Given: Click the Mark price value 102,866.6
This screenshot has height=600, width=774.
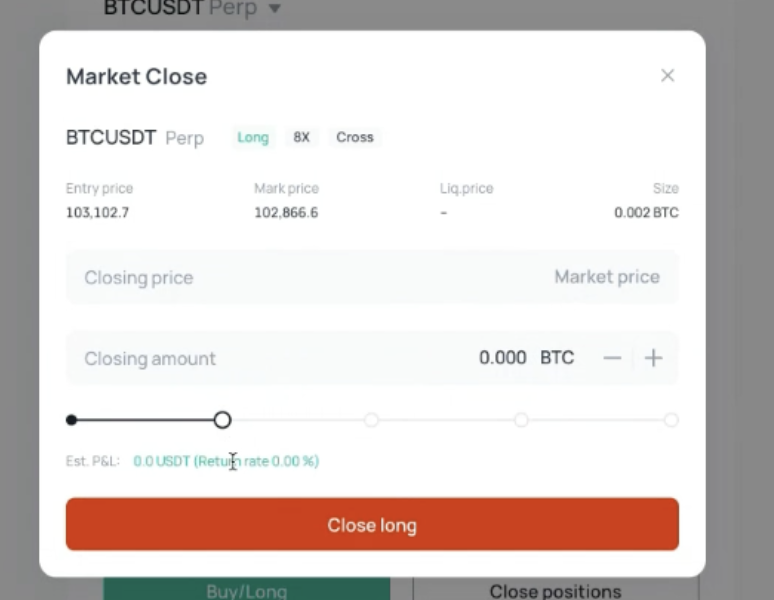Looking at the screenshot, I should point(286,213).
